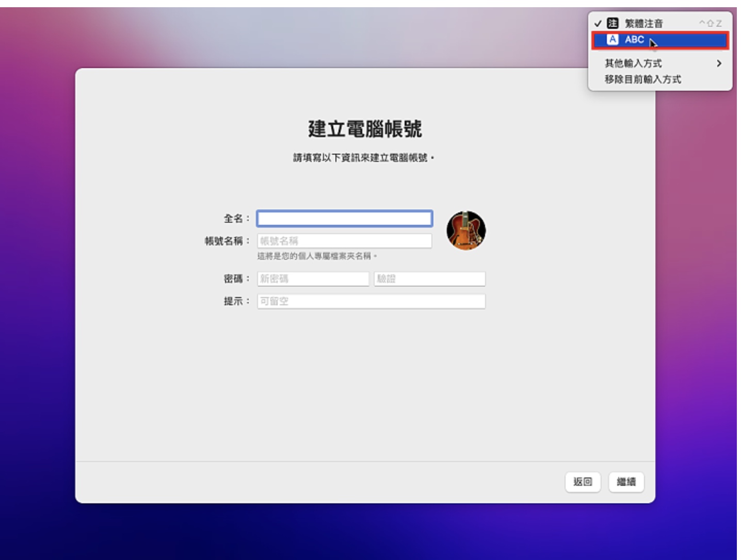
Task: Click 移除目前輸入方式 menu entry
Action: pos(660,79)
